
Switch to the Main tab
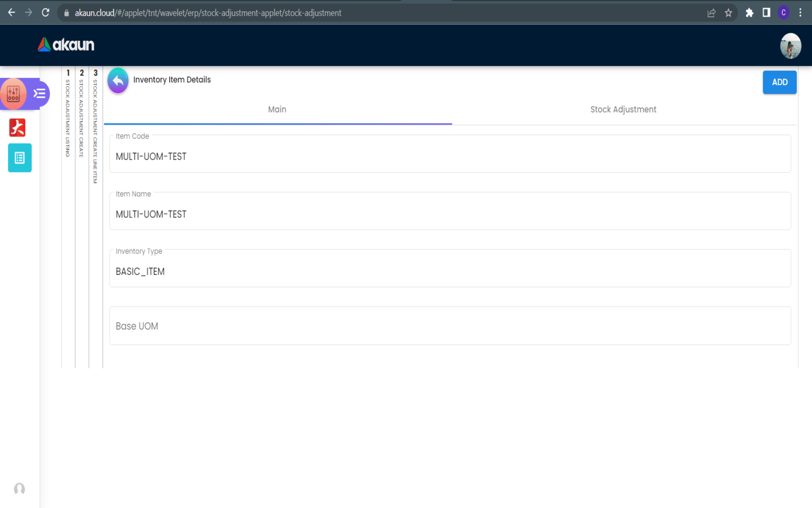pyautogui.click(x=277, y=110)
